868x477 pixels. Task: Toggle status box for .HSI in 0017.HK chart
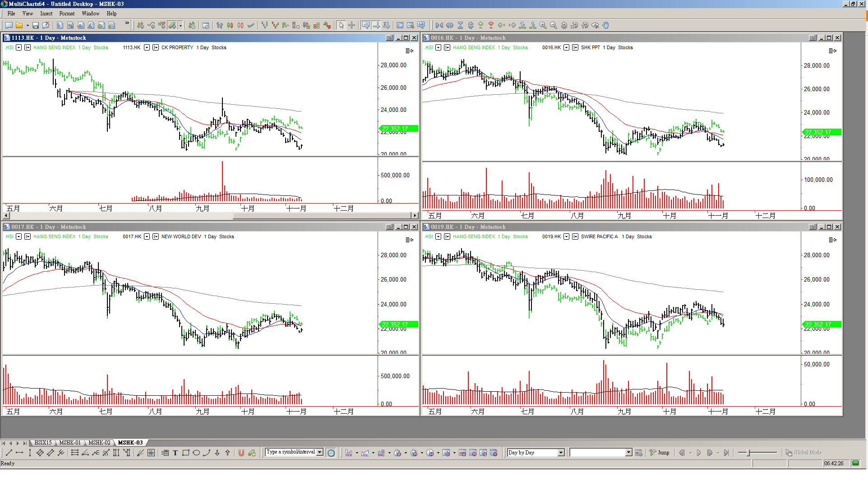[28, 236]
